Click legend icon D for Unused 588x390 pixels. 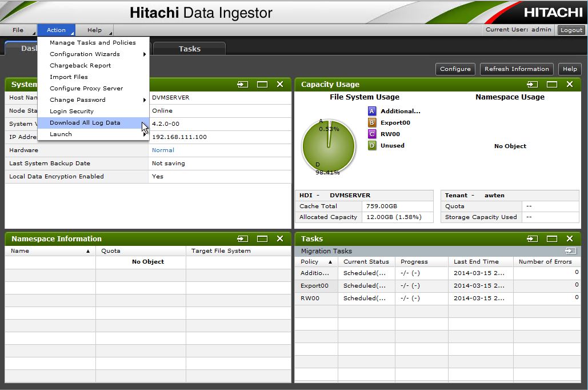click(x=371, y=146)
